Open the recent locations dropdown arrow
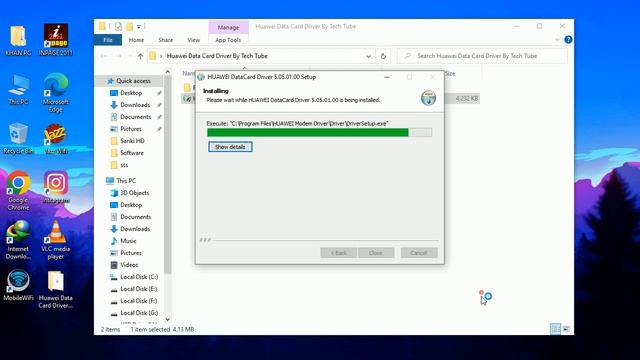This screenshot has height=360, width=640. [130, 56]
